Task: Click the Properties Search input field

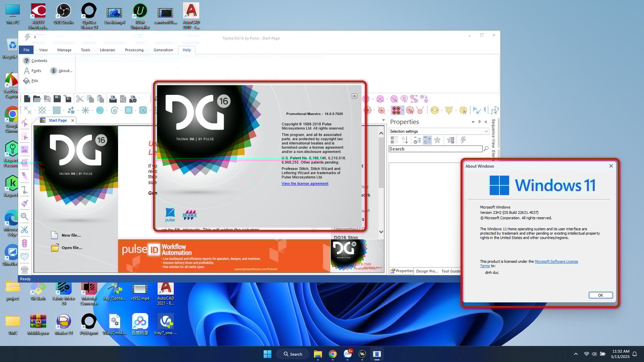Action: tap(435, 149)
